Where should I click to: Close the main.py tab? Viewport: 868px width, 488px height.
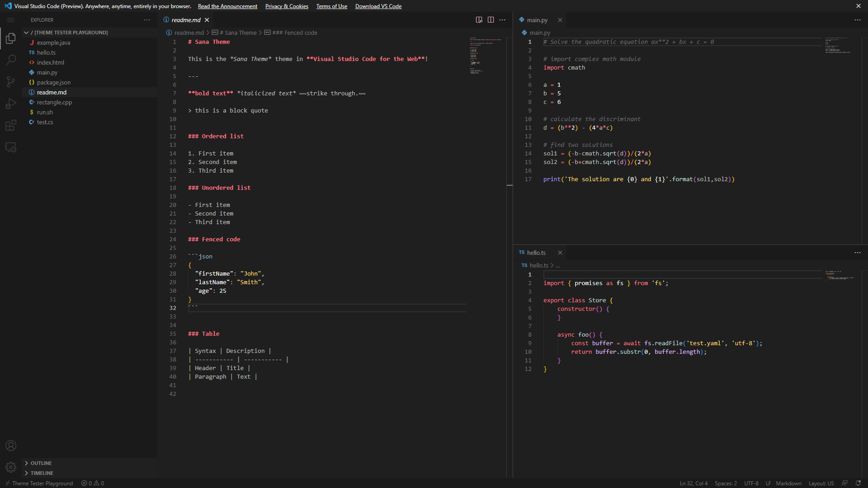560,20
